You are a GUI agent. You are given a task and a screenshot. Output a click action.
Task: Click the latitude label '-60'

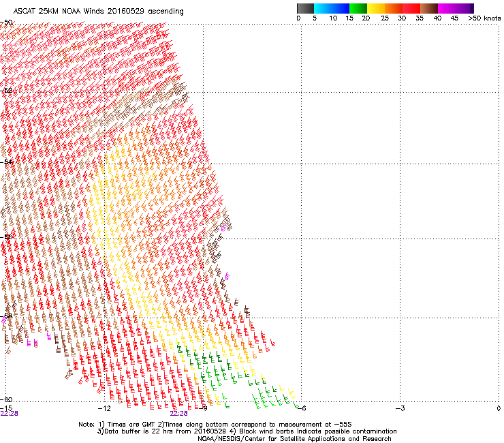coord(6,399)
